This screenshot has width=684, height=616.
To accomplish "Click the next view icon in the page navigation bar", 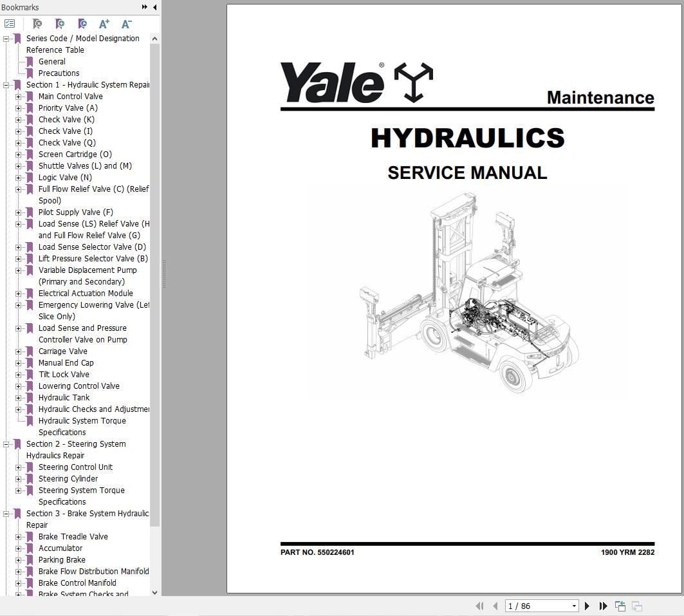I will click(637, 606).
